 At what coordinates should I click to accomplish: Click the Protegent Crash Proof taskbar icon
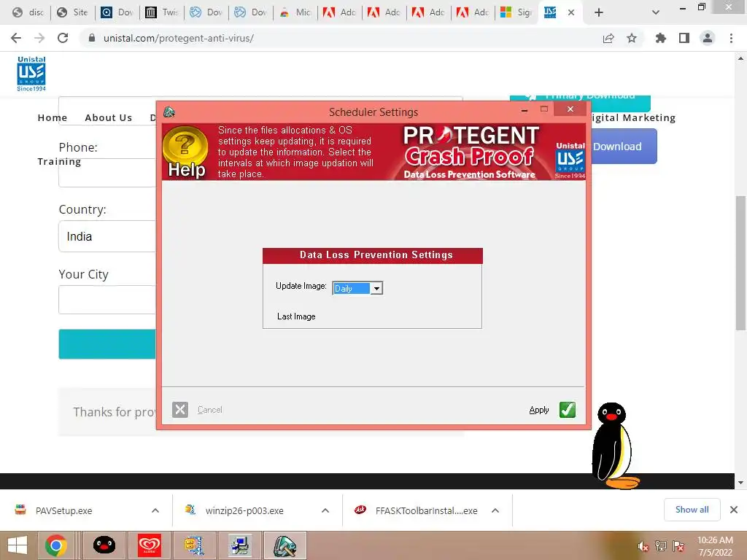[285, 545]
